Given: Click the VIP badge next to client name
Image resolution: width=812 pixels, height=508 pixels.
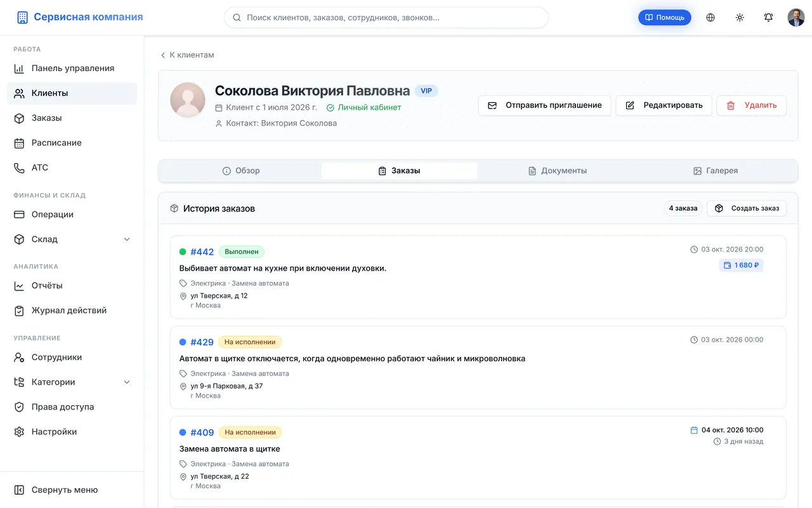Looking at the screenshot, I should [x=426, y=91].
